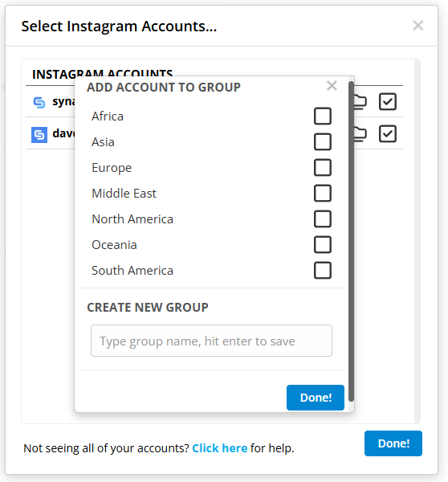Click the group name input field
The width and height of the screenshot is (448, 482).
pyautogui.click(x=211, y=341)
